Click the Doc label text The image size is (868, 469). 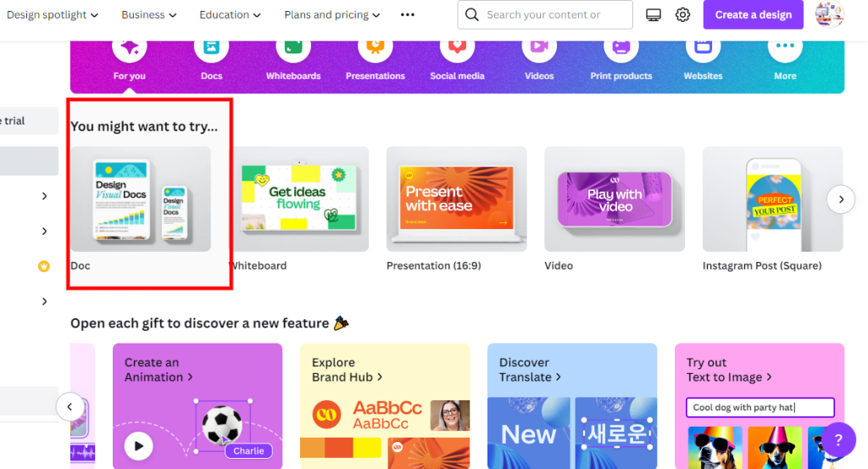click(x=81, y=265)
